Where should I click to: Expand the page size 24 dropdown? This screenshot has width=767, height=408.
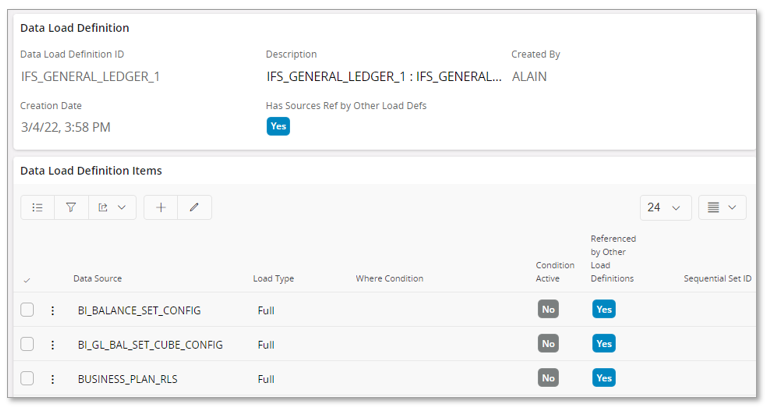pos(664,207)
